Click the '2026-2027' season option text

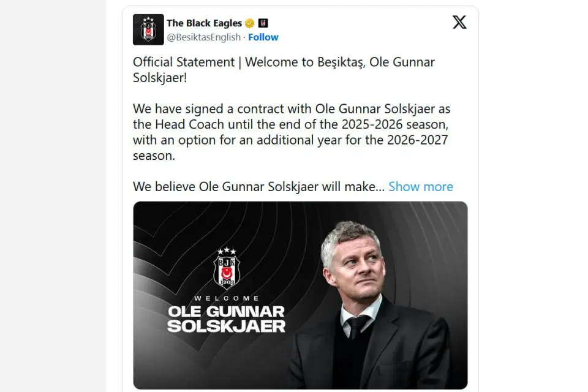click(x=417, y=140)
